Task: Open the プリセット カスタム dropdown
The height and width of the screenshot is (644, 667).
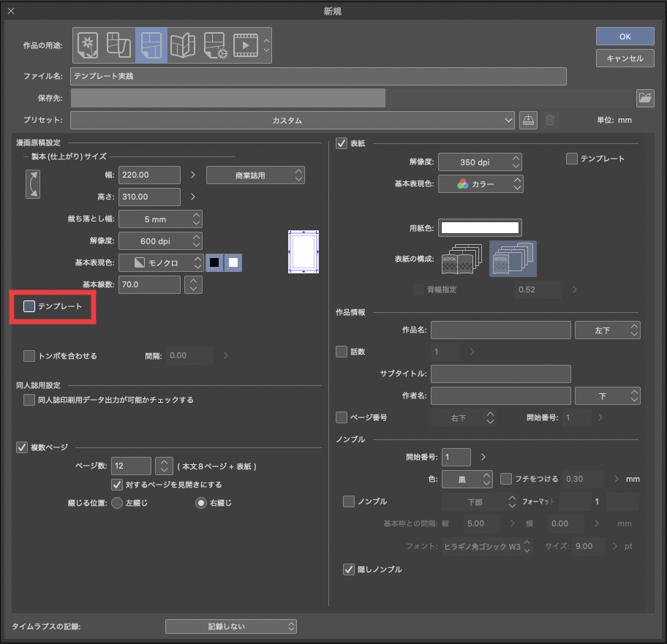Action: tap(293, 121)
